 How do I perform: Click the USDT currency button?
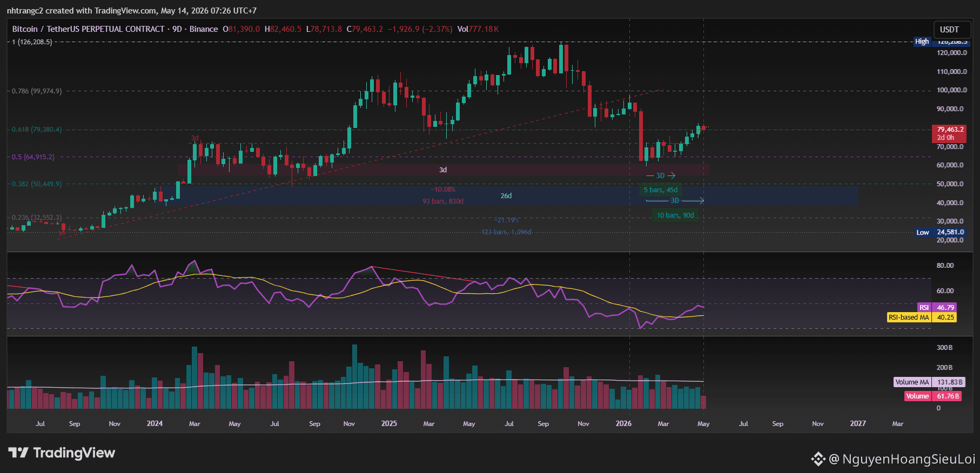coord(949,30)
